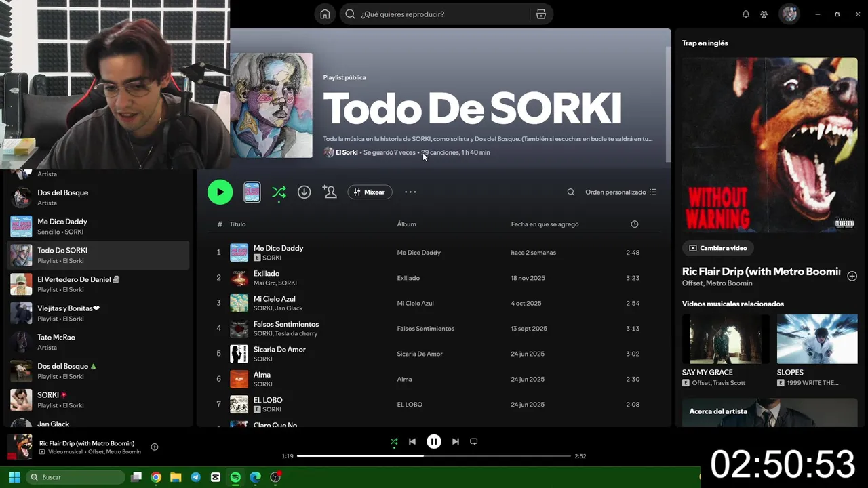The height and width of the screenshot is (488, 868).
Task: Click the Mixear button
Action: click(x=370, y=192)
